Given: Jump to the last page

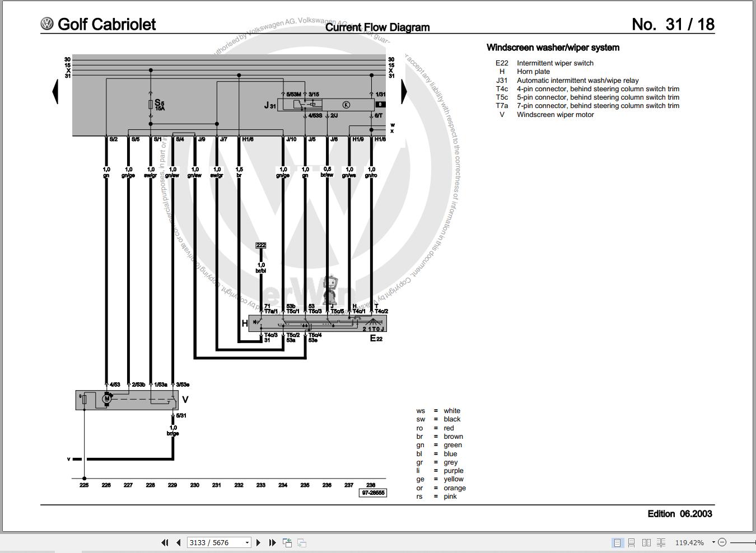Looking at the screenshot, I should point(272,542).
